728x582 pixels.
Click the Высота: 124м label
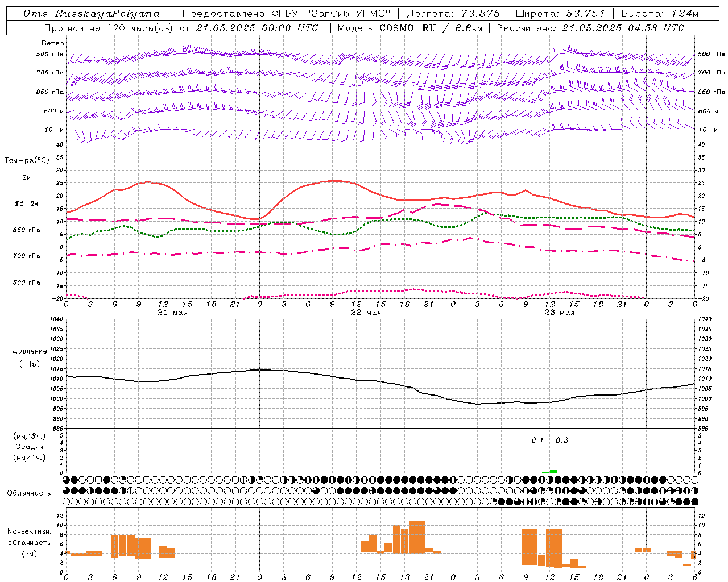pos(660,14)
